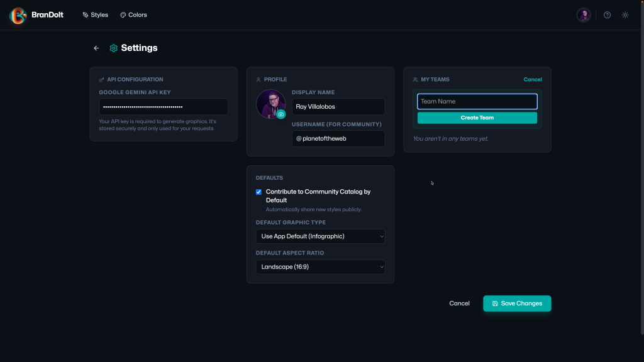The image size is (644, 362).
Task: Open the Styles menu item
Action: (96, 15)
